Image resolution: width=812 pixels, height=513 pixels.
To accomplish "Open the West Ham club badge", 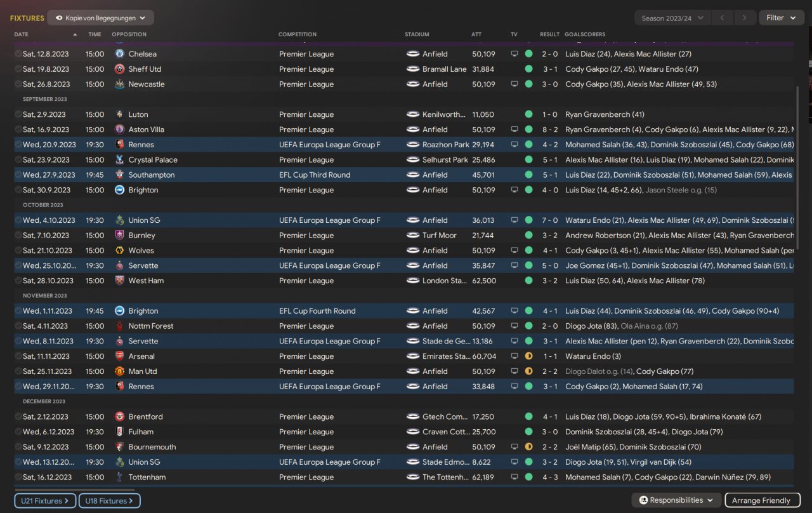I will (119, 281).
